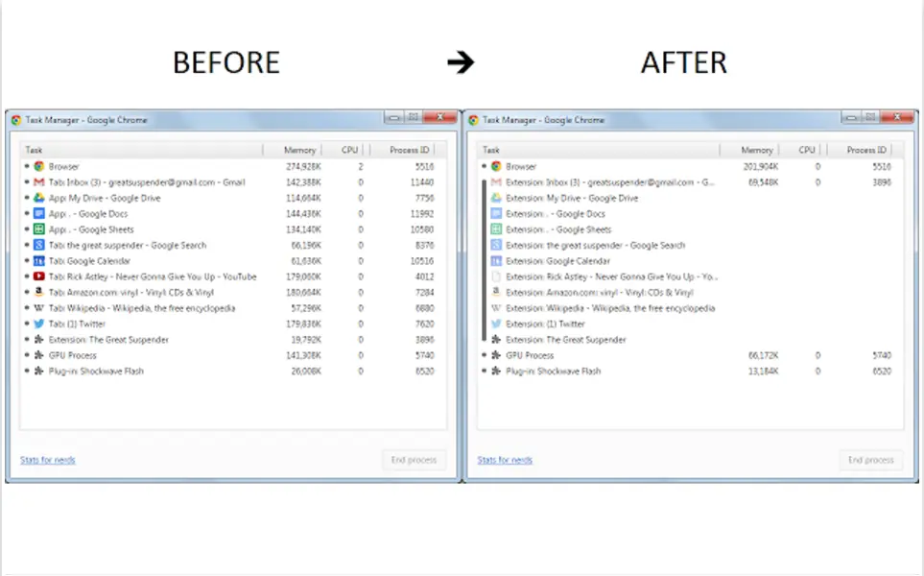Select 'Tab: Wikipedia' row in BEFORE window
Screen dimensions: 924x576
click(x=233, y=308)
